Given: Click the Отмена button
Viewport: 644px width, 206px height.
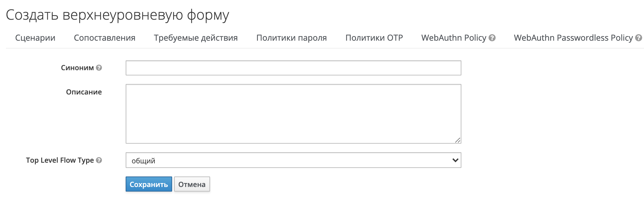Looking at the screenshot, I should click(x=192, y=184).
